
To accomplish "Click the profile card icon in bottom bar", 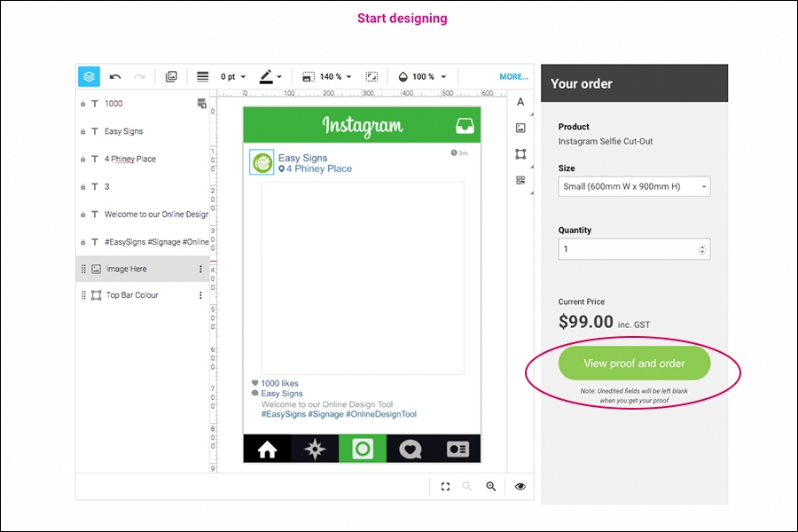I will click(458, 449).
